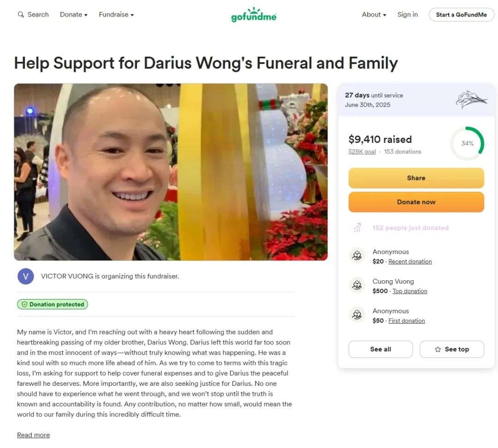Open the Read more link
This screenshot has width=498, height=448.
click(33, 435)
